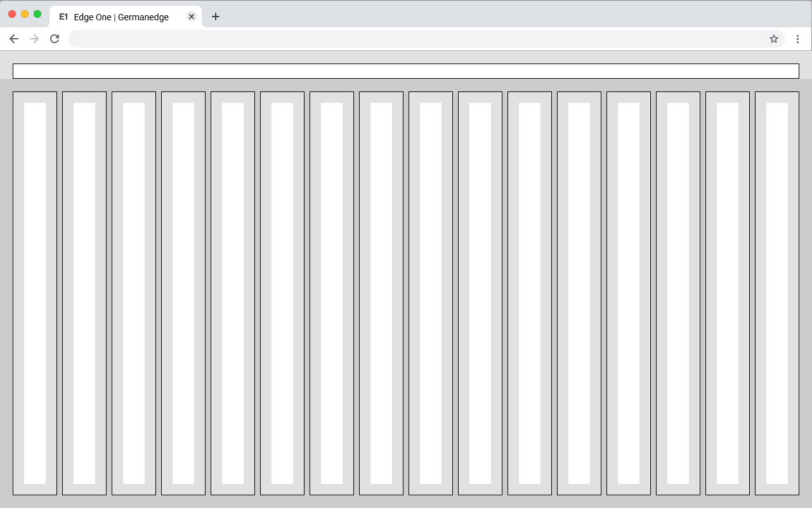
Task: Click the fourth column panel from the left
Action: click(x=183, y=293)
